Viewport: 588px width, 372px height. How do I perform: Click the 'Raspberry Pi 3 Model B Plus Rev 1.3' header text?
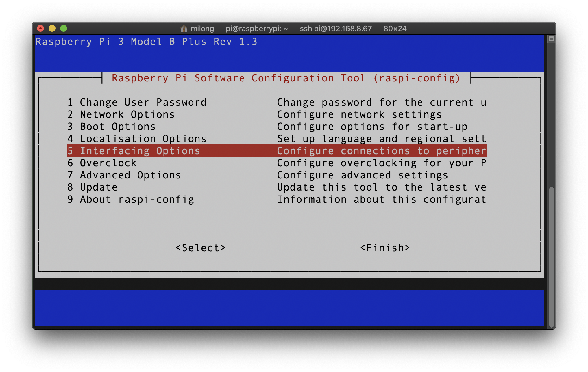tap(147, 42)
